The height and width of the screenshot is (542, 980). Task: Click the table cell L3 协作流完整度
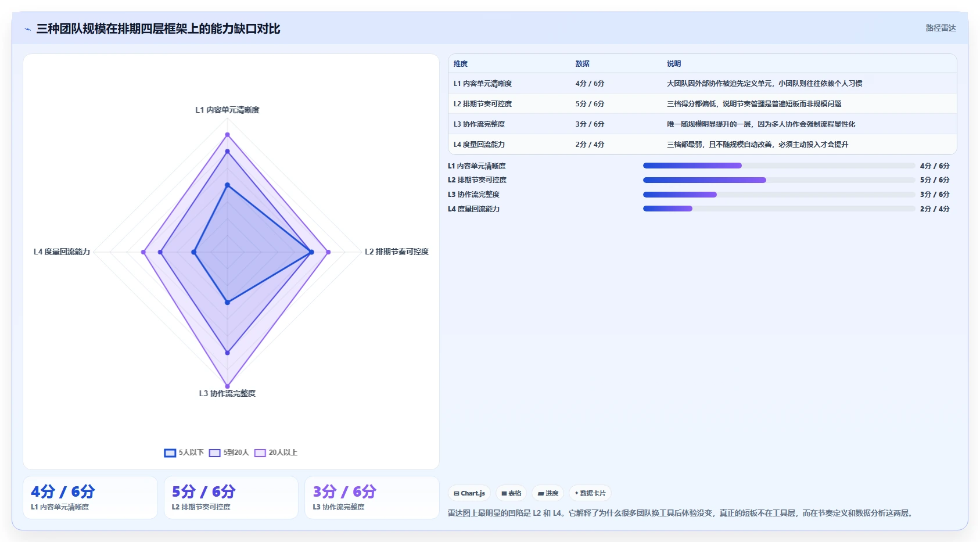click(479, 124)
